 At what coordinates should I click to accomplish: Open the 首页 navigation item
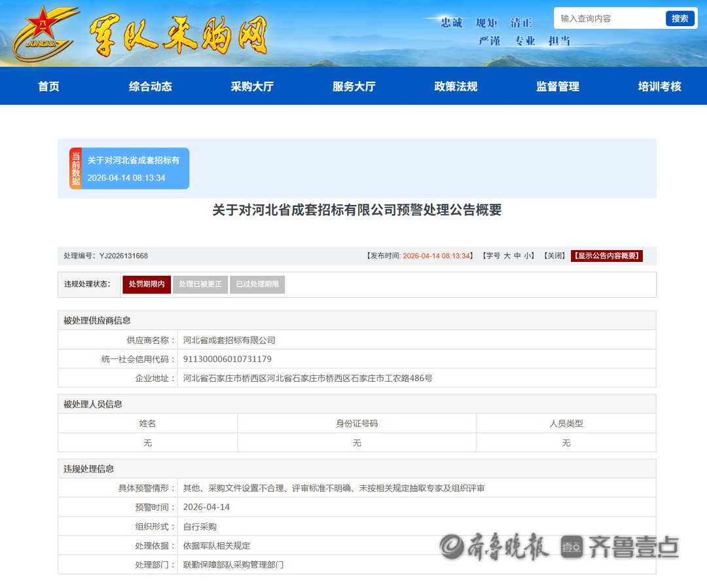pyautogui.click(x=48, y=86)
